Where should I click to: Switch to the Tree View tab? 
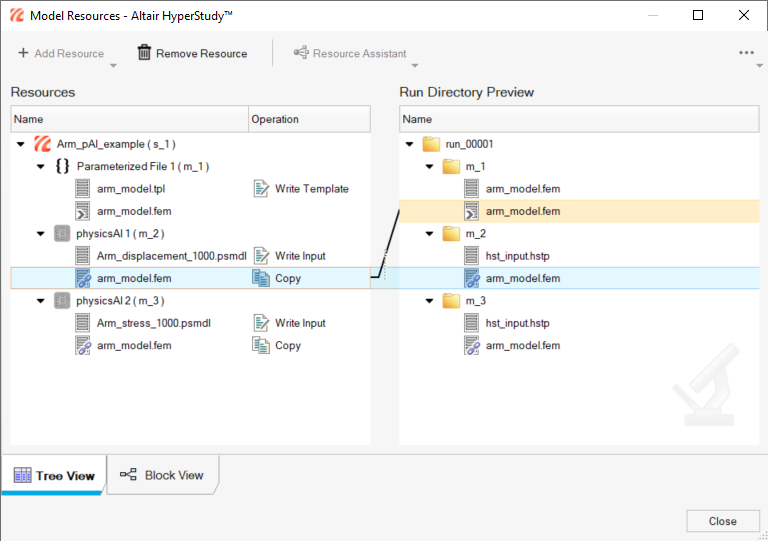pos(53,475)
